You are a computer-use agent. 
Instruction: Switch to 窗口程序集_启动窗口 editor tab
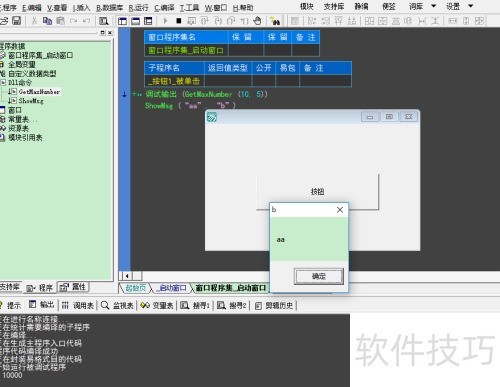pyautogui.click(x=231, y=288)
